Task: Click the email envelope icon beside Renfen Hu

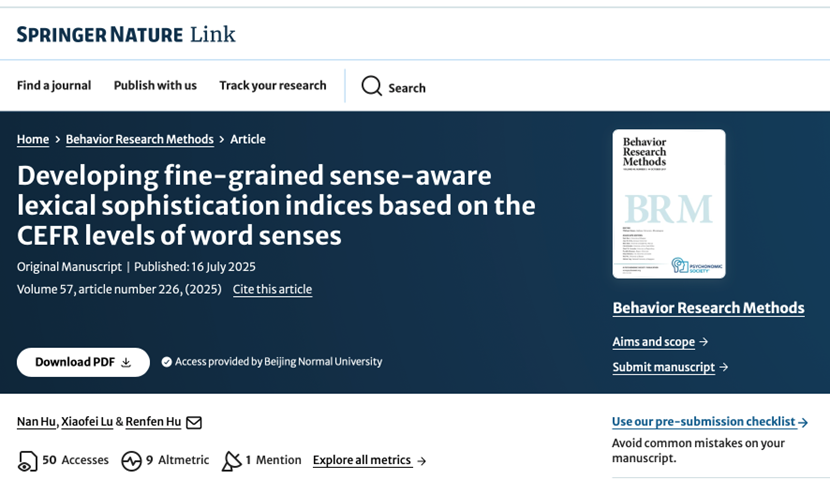Action: coord(194,423)
